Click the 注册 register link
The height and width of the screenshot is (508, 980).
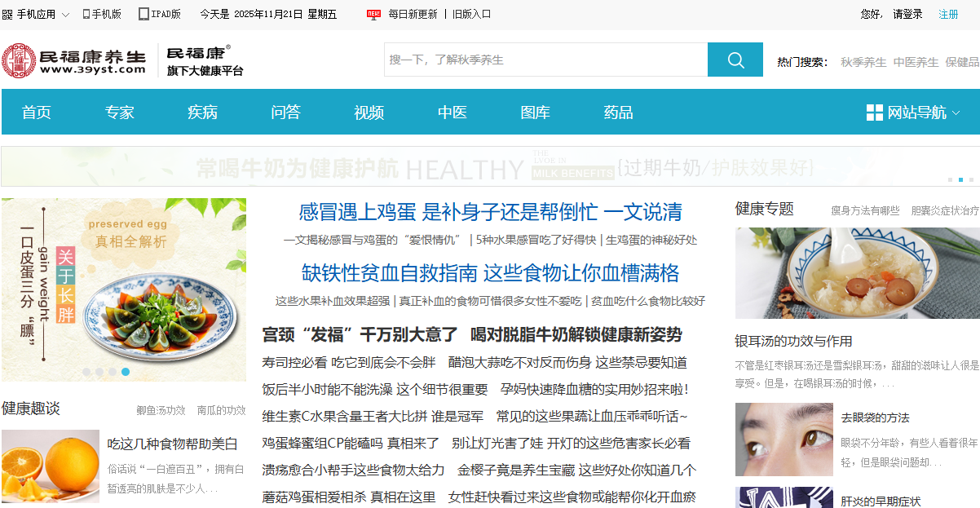point(948,14)
